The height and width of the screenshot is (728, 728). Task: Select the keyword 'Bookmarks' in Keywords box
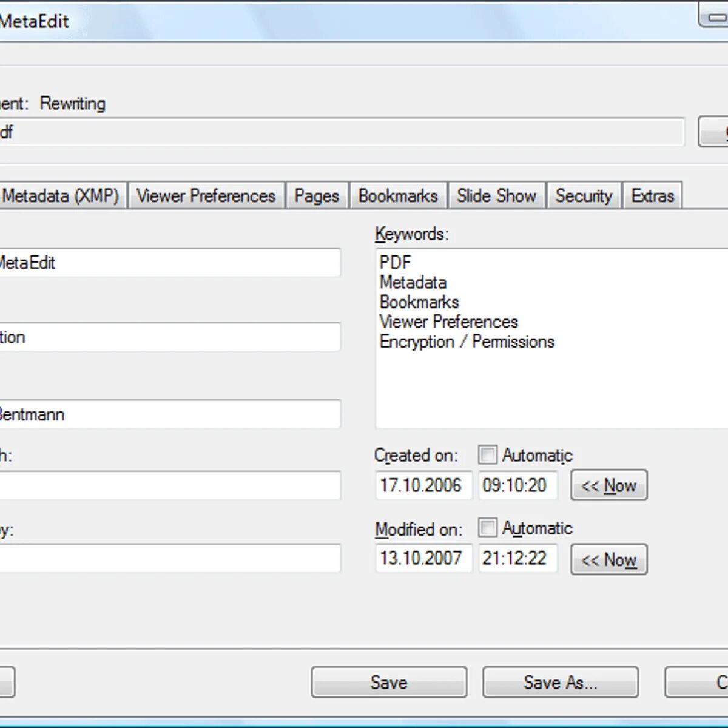pyautogui.click(x=419, y=302)
